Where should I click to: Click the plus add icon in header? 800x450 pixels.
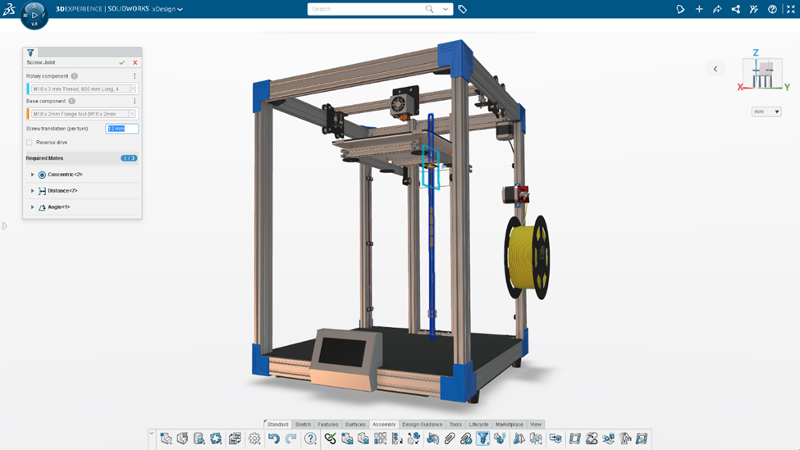(x=699, y=9)
